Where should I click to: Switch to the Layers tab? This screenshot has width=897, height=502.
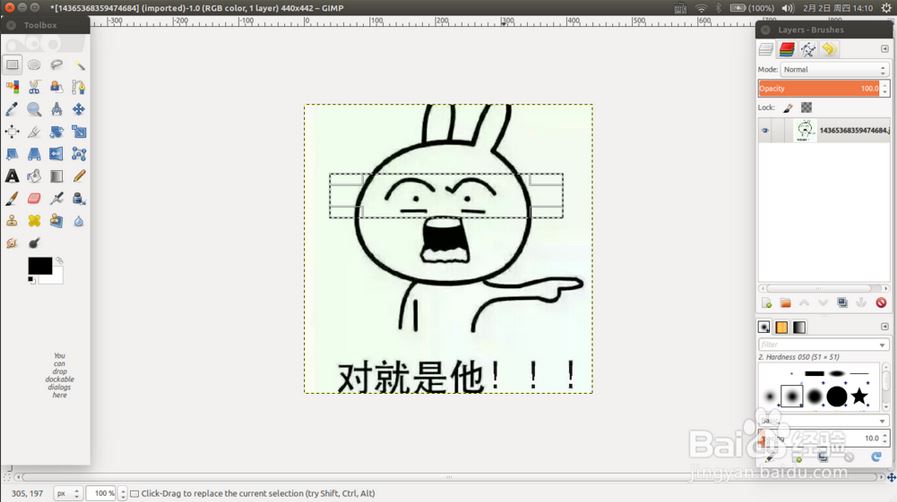[x=765, y=50]
